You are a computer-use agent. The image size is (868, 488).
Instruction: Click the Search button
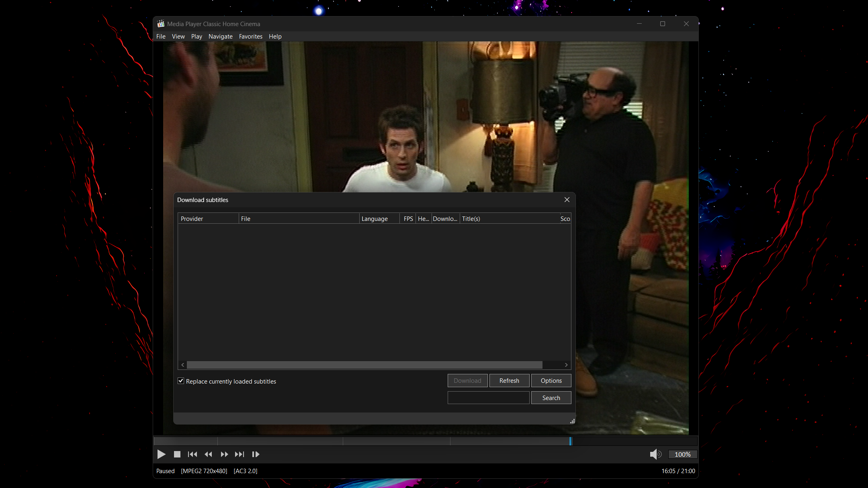pyautogui.click(x=551, y=398)
